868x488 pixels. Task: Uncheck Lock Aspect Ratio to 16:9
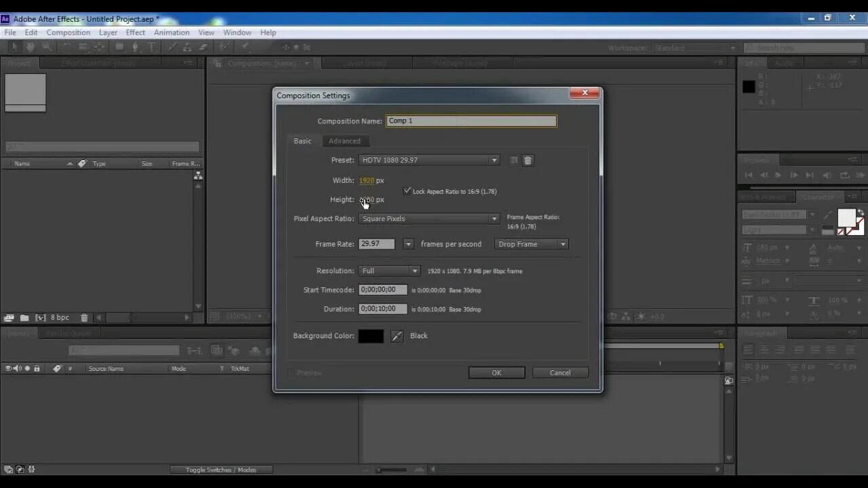407,191
